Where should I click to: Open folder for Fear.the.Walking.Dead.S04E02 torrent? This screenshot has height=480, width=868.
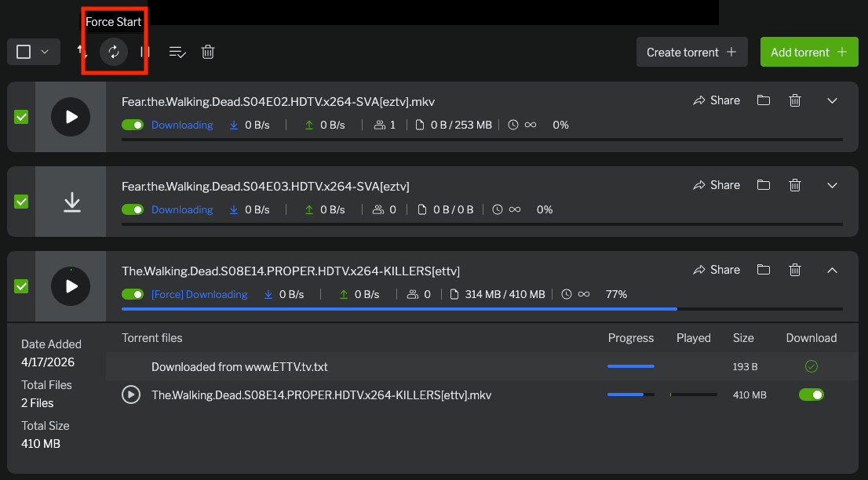click(763, 100)
